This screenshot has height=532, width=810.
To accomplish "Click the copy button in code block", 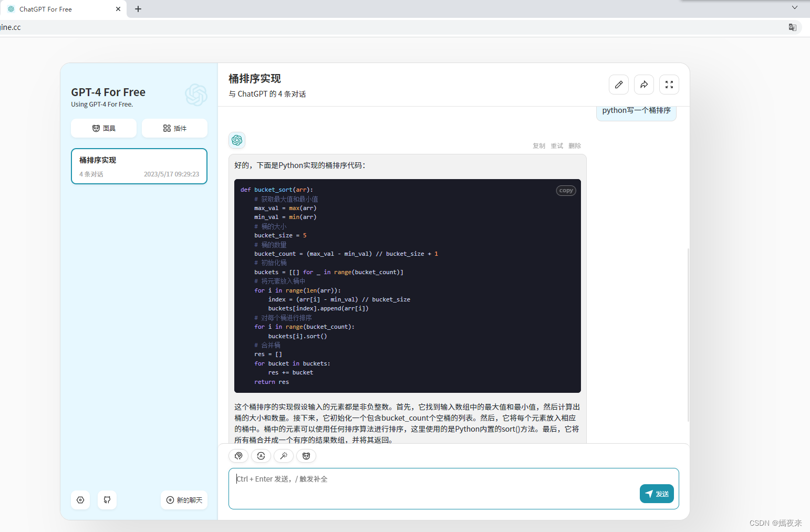I will click(566, 191).
